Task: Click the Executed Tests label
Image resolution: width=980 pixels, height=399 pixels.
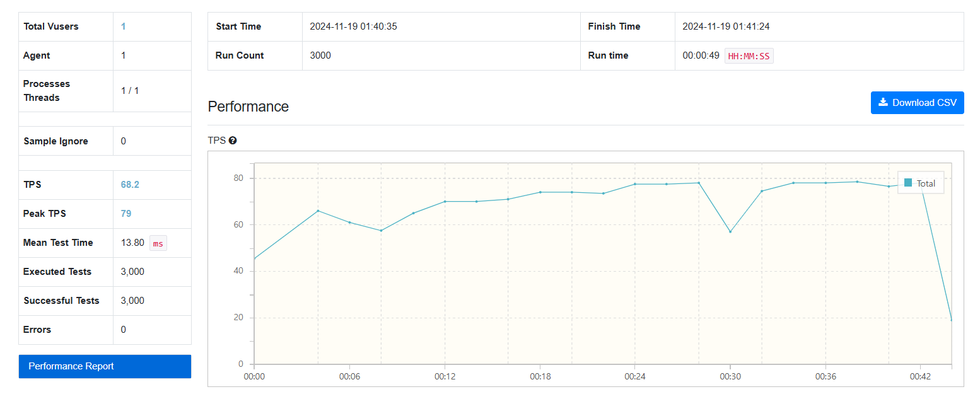Action: pos(57,272)
